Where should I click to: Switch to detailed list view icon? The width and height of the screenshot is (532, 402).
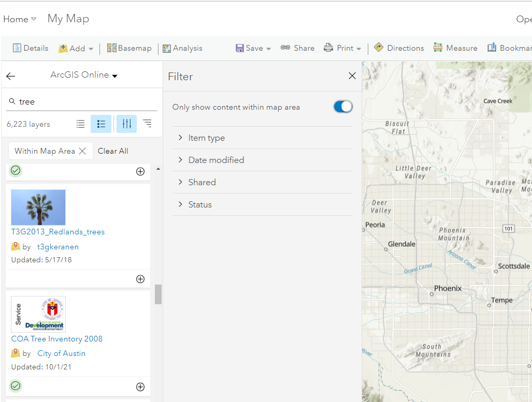[x=101, y=124]
